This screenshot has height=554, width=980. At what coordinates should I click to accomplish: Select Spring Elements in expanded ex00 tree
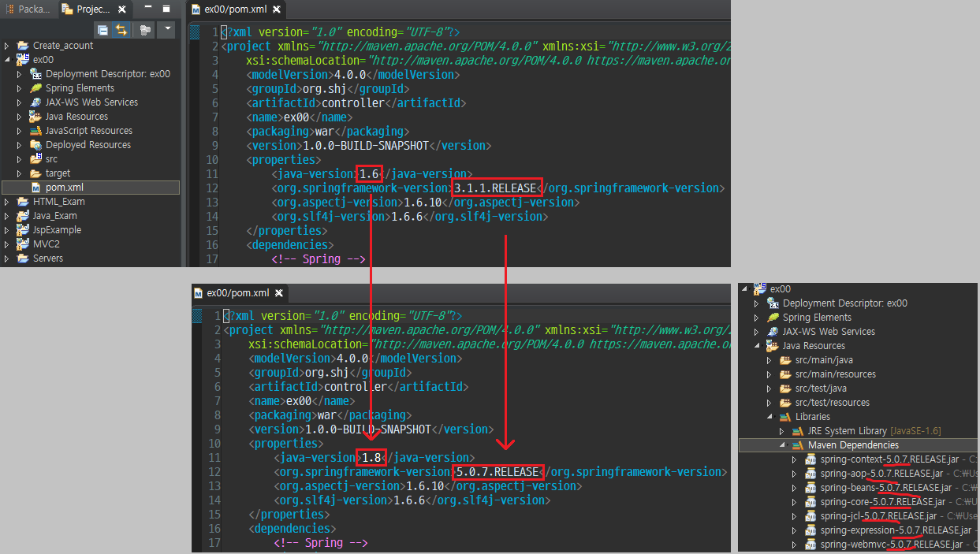coord(817,318)
